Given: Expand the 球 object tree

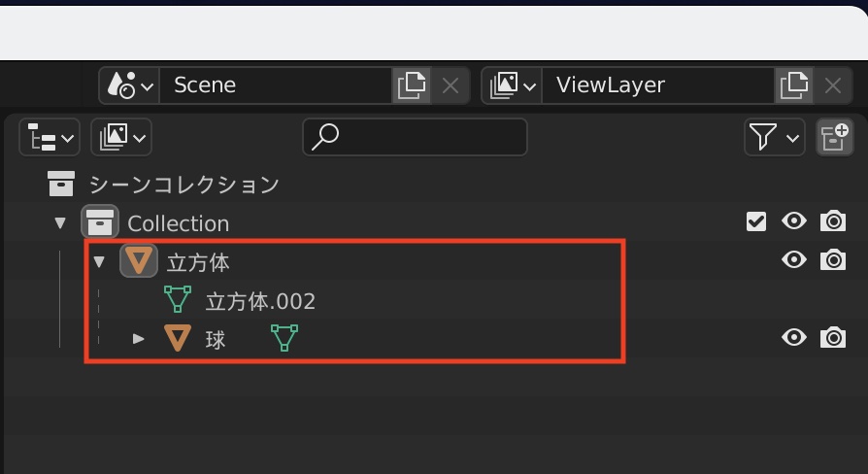Looking at the screenshot, I should [x=139, y=339].
